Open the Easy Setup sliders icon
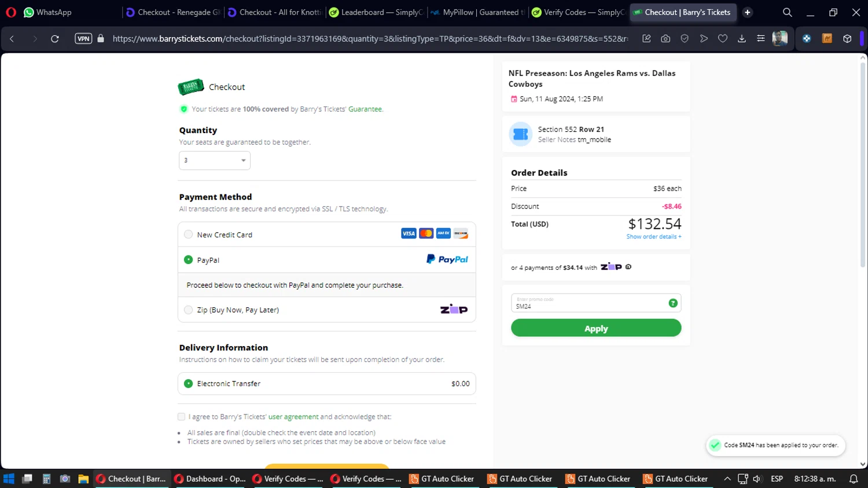 click(x=761, y=39)
